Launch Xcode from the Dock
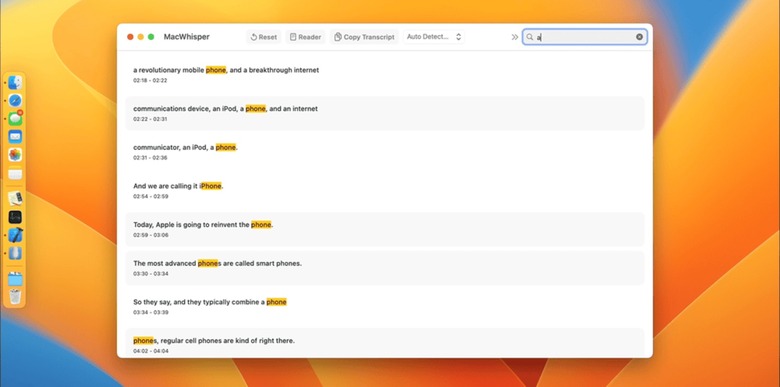This screenshot has height=387, width=780. click(15, 235)
